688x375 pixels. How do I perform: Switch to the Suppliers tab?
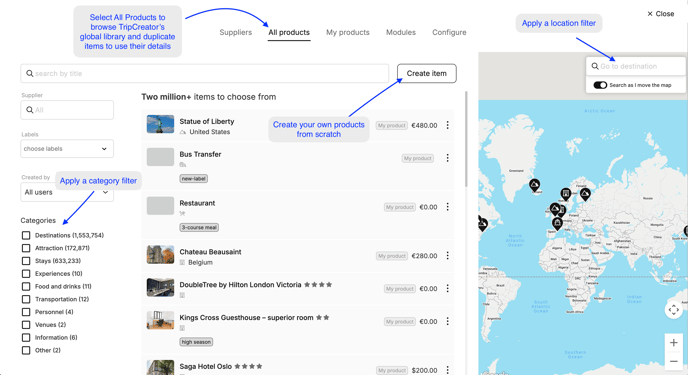(x=236, y=32)
